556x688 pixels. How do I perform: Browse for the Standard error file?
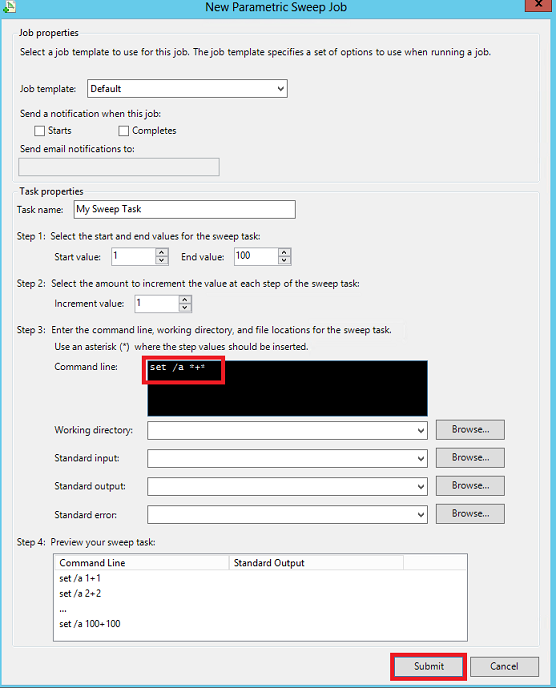coord(470,514)
